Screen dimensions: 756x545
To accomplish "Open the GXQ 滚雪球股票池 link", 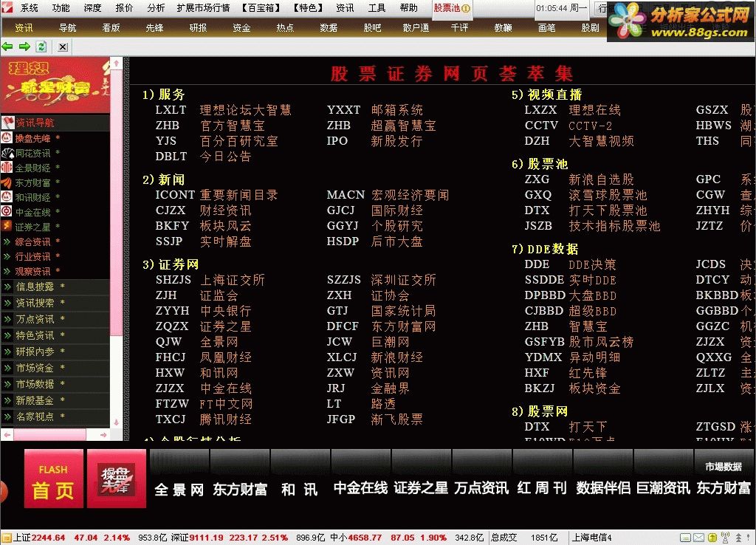I will pyautogui.click(x=585, y=195).
